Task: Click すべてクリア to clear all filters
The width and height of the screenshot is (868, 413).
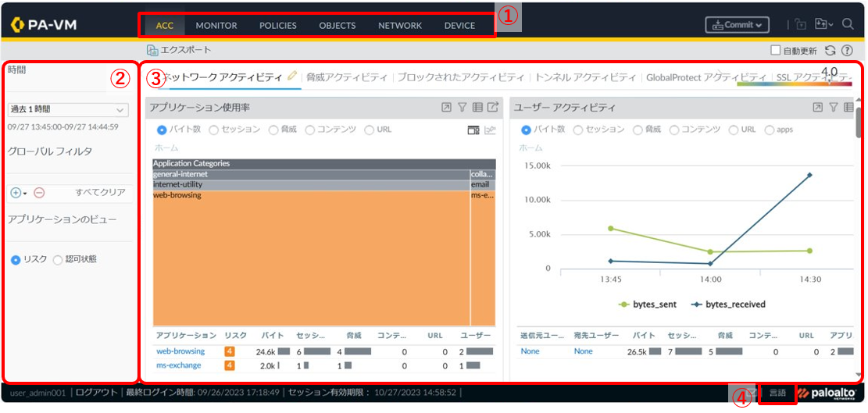Action: [100, 192]
